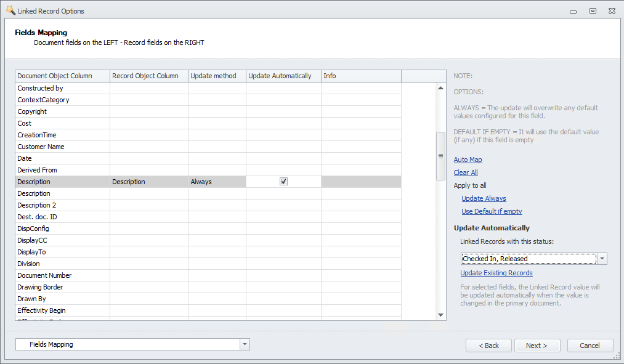624x364 pixels.
Task: Click the Update Existing Records link
Action: tap(496, 273)
